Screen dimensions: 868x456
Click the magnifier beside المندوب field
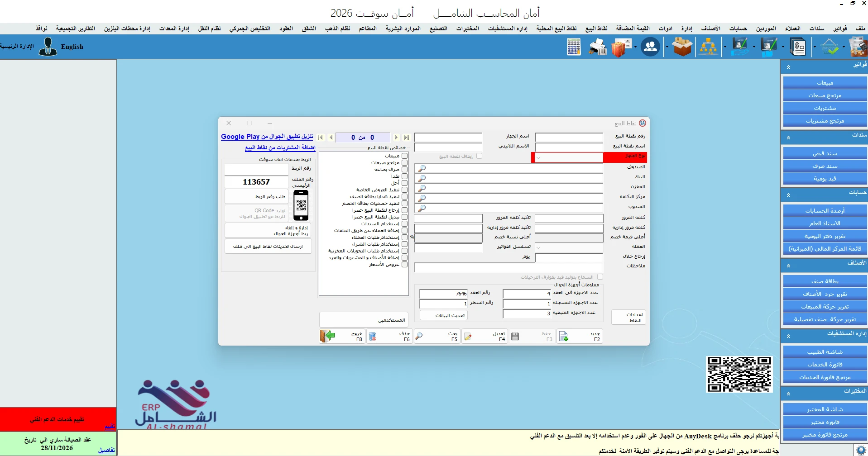click(x=422, y=208)
